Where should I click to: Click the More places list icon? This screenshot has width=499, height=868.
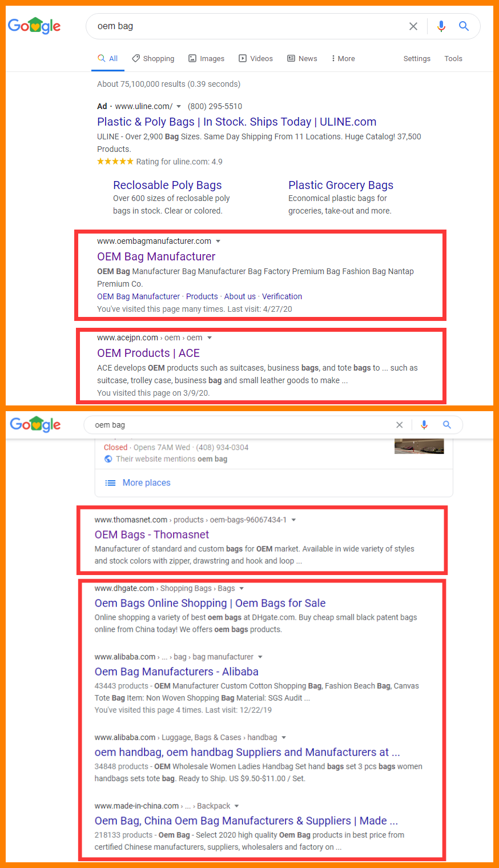(x=110, y=483)
